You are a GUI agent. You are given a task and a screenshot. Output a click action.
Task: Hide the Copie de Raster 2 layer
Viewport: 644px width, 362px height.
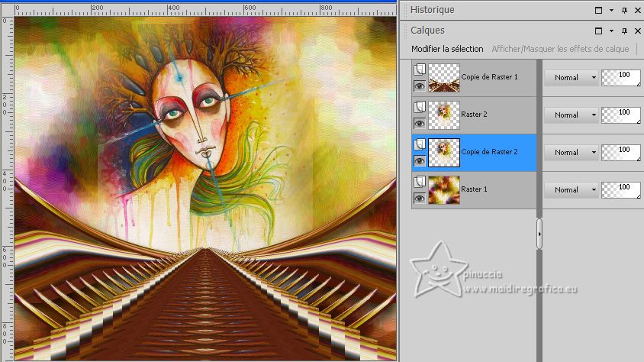click(x=420, y=160)
